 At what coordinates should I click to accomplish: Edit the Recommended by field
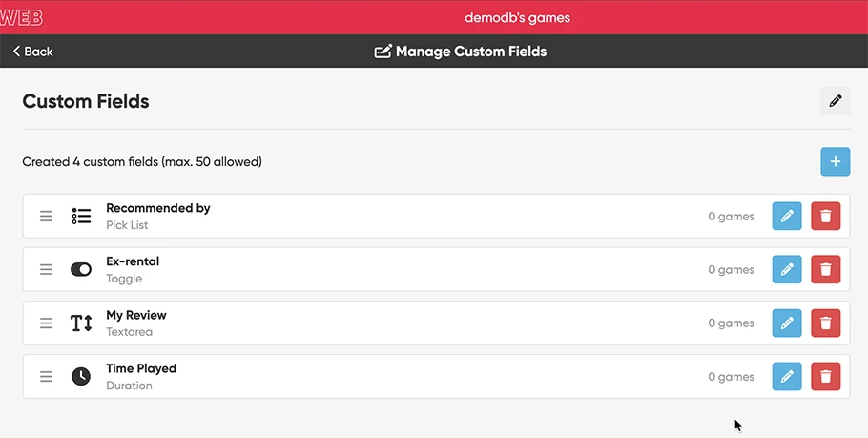click(787, 217)
